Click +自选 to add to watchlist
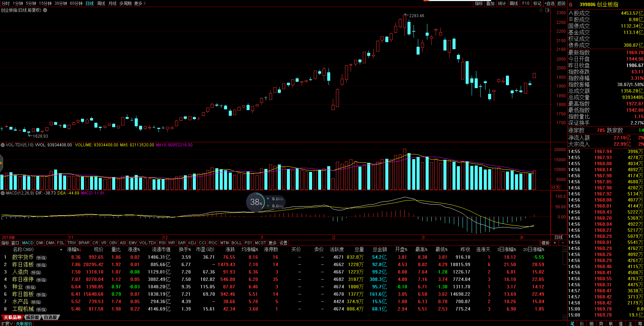The height and width of the screenshot is (326, 644). tap(549, 3)
